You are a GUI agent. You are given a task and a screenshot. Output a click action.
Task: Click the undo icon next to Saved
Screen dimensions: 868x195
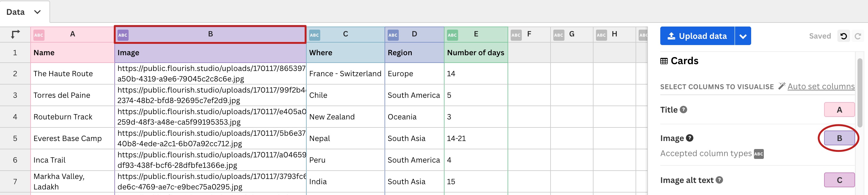[843, 36]
